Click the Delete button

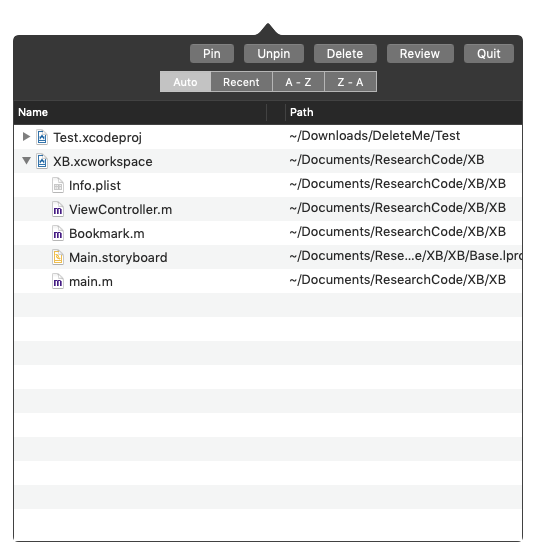[x=345, y=53]
